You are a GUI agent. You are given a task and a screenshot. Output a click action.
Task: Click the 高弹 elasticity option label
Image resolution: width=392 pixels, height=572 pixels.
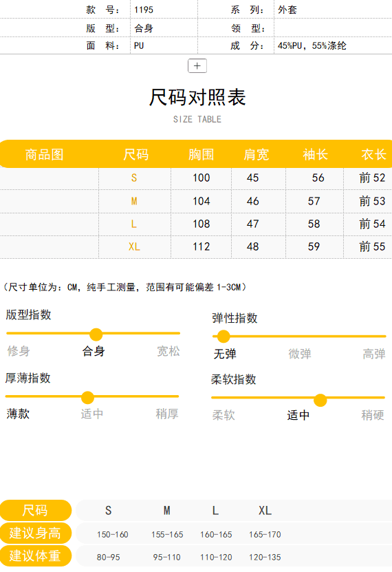(374, 354)
